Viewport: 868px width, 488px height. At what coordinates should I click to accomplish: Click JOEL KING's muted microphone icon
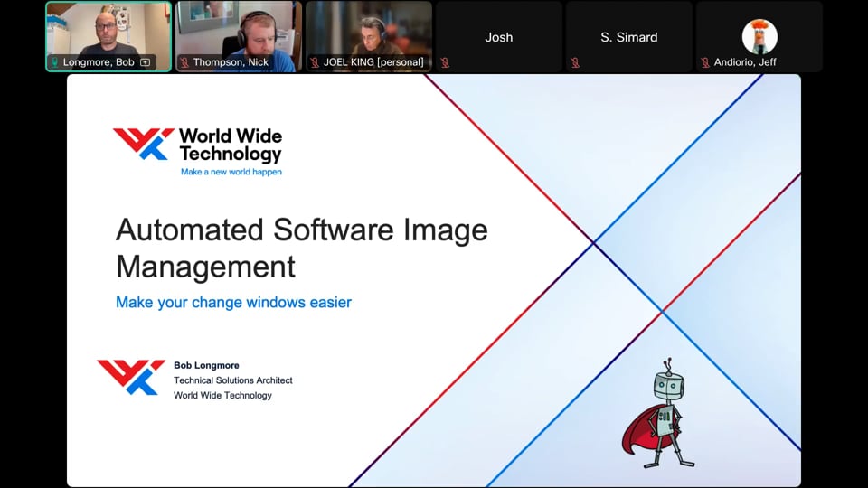pyautogui.click(x=315, y=62)
